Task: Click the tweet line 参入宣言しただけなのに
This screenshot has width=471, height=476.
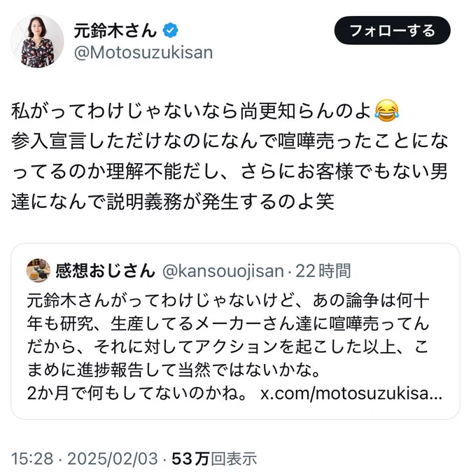Action: pos(229,141)
